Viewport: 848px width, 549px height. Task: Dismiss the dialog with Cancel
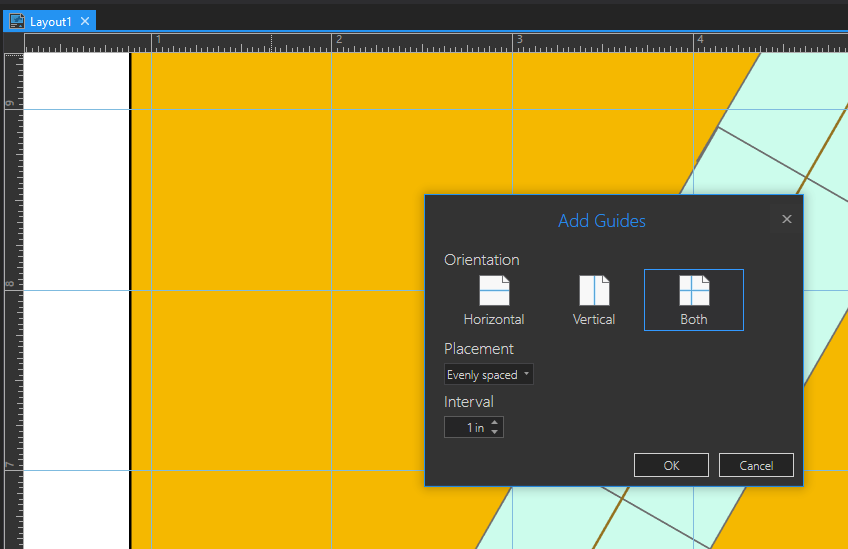[756, 465]
